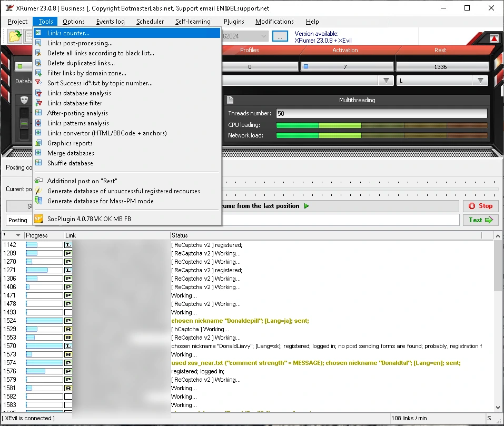
Task: Open the Help menu
Action: [x=312, y=22]
